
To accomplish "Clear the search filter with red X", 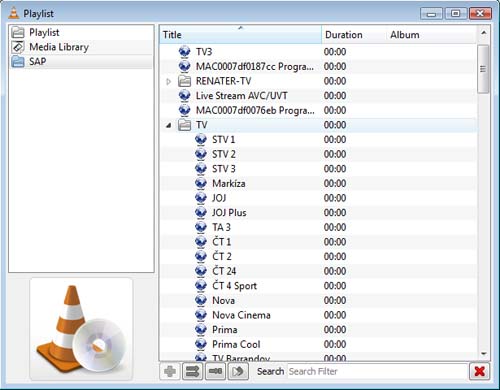I will pos(479,371).
